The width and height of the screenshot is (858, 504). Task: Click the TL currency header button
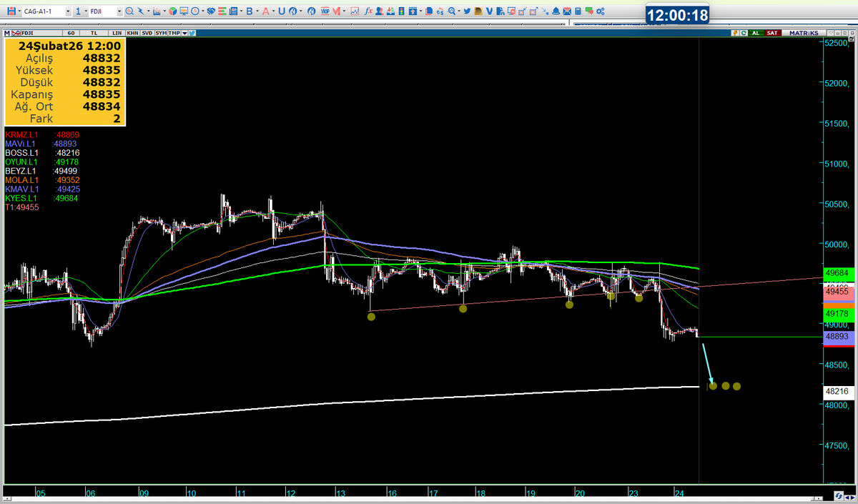point(94,33)
